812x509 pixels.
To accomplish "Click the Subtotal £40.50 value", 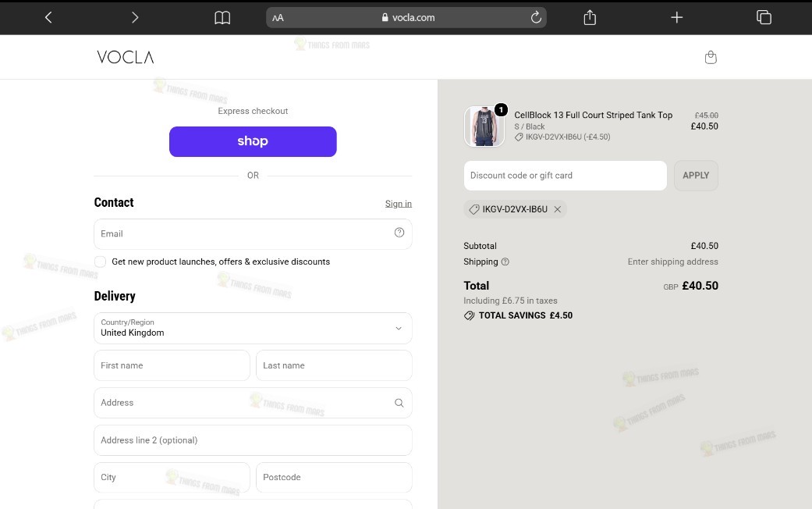I will [x=704, y=246].
